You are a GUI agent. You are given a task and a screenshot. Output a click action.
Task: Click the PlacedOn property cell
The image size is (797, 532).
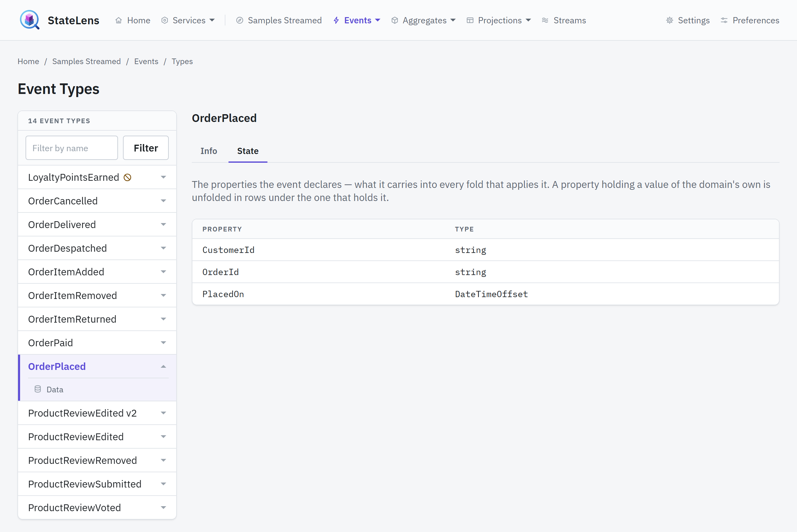[223, 294]
